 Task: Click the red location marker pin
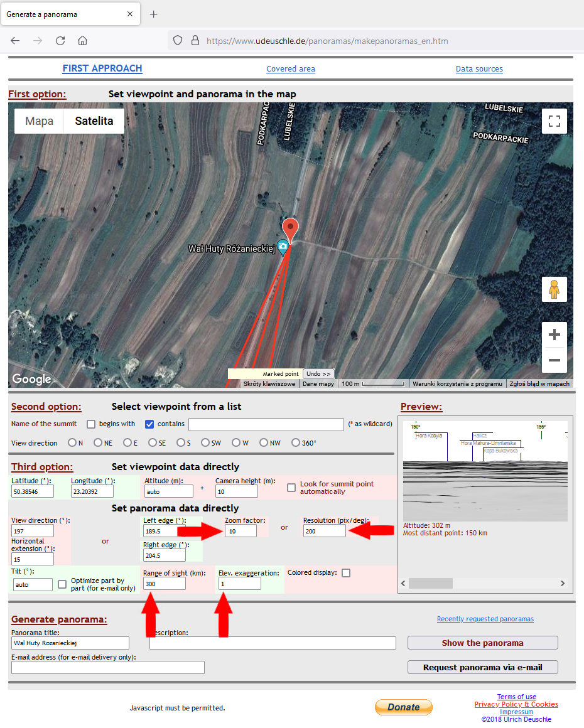(289, 229)
